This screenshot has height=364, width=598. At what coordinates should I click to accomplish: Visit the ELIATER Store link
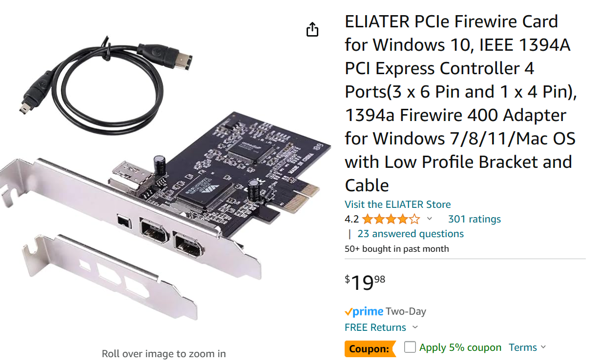397,204
